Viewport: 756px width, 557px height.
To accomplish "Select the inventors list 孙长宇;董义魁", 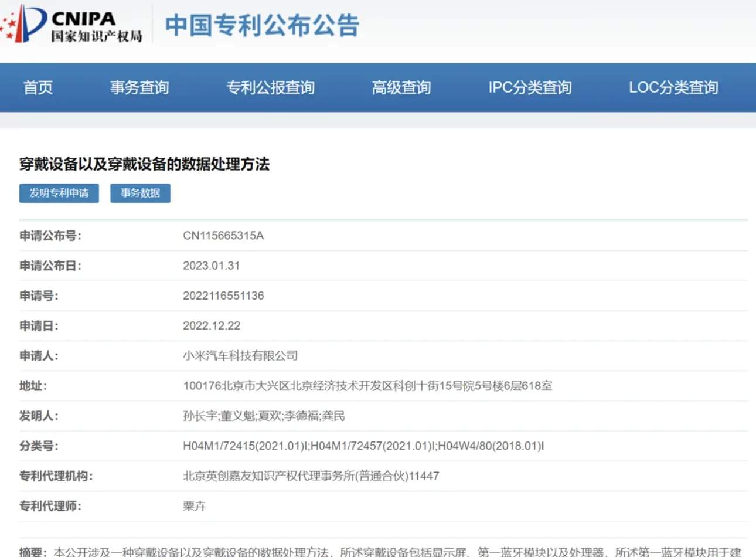I will 264,416.
